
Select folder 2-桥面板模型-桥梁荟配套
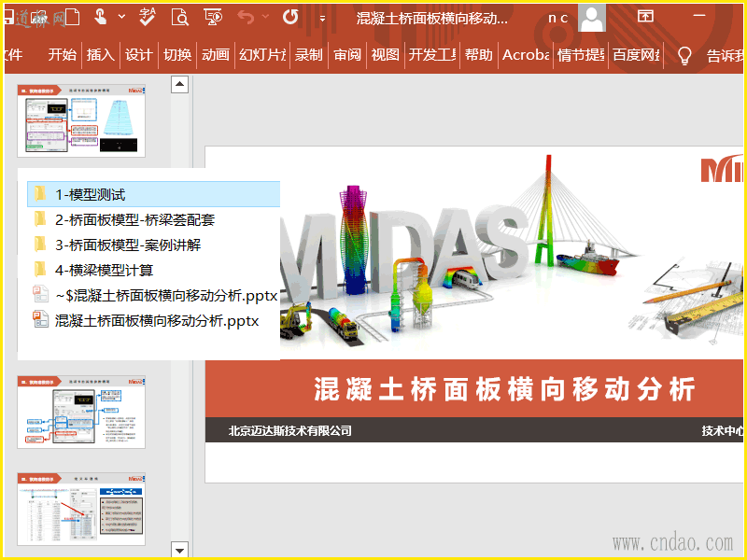(x=153, y=219)
